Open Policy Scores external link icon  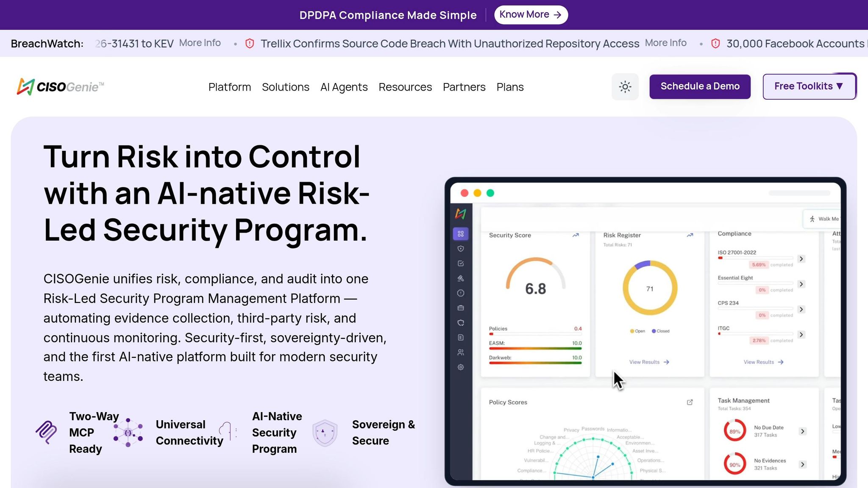tap(690, 402)
